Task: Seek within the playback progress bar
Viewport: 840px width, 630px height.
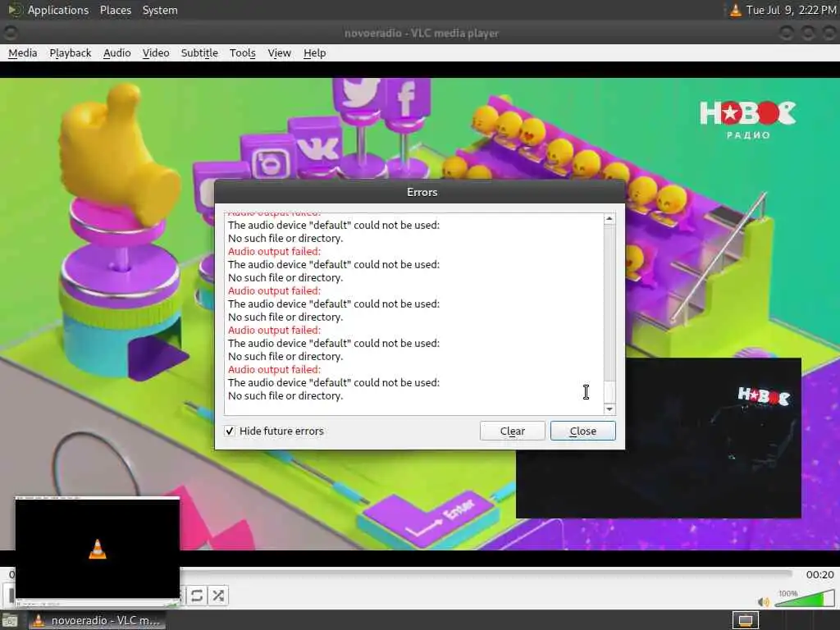Action: (x=486, y=573)
